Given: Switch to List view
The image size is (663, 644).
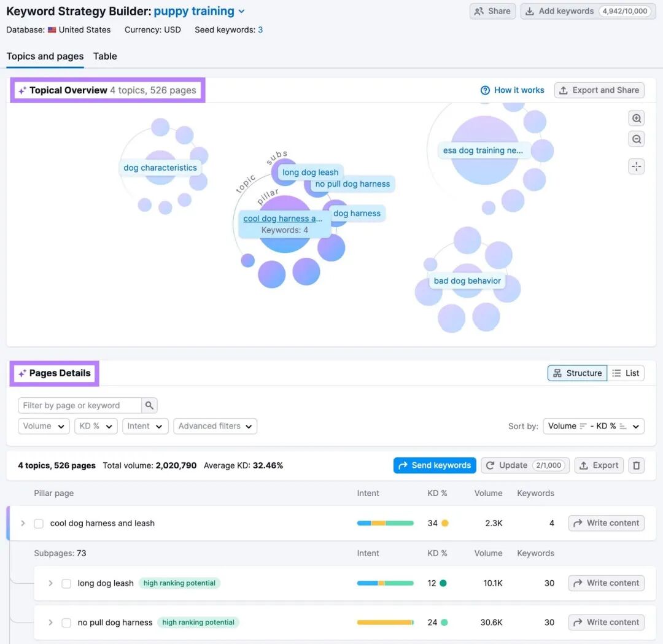Looking at the screenshot, I should [626, 373].
